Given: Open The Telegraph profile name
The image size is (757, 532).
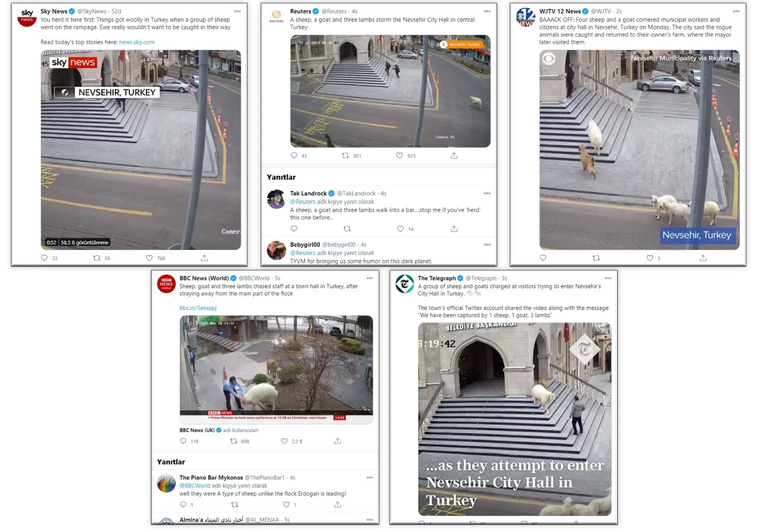Looking at the screenshot, I should coord(436,278).
